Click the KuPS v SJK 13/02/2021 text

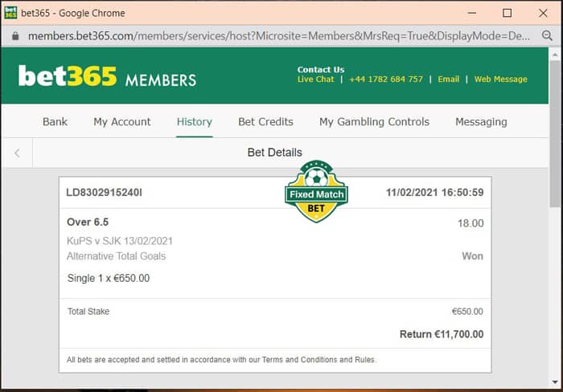click(120, 241)
